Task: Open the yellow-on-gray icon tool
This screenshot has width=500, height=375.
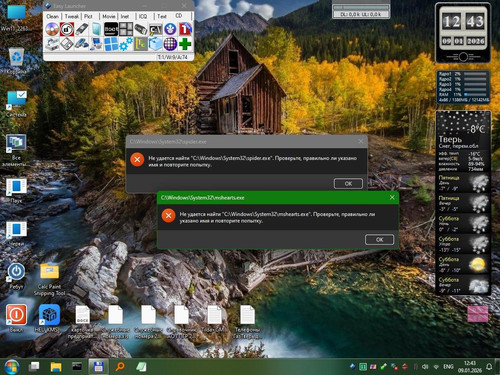Action: coord(141,44)
